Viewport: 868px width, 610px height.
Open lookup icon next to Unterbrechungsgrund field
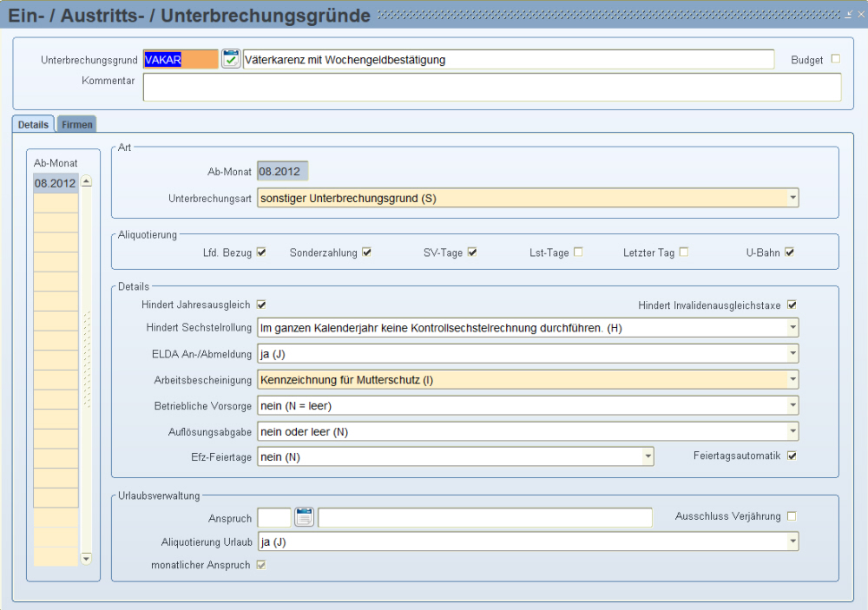[x=231, y=59]
